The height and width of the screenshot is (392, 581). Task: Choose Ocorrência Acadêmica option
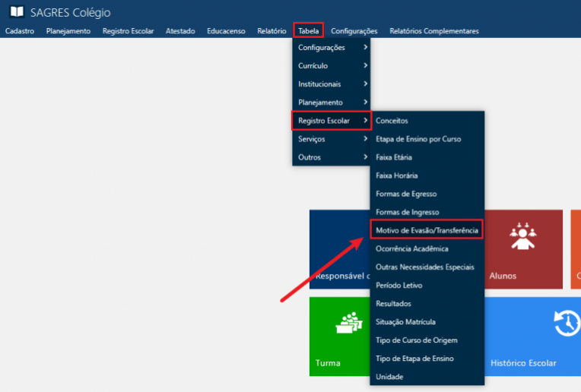[x=411, y=248]
